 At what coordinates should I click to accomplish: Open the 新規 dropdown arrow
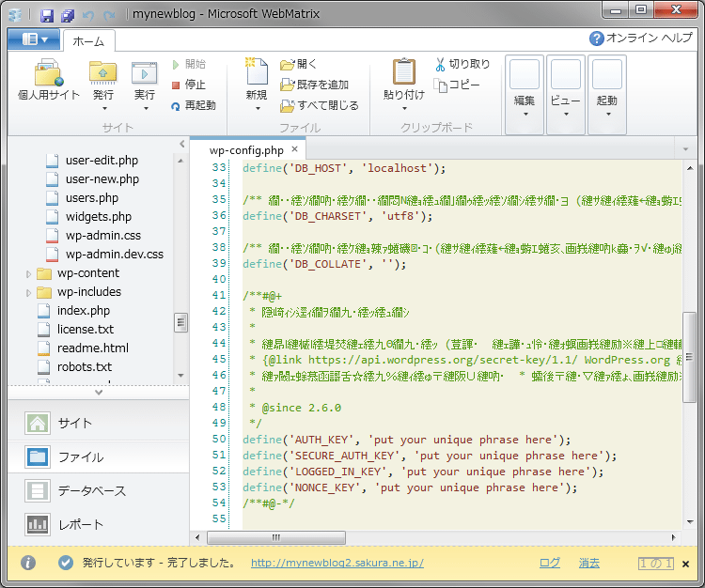click(258, 108)
